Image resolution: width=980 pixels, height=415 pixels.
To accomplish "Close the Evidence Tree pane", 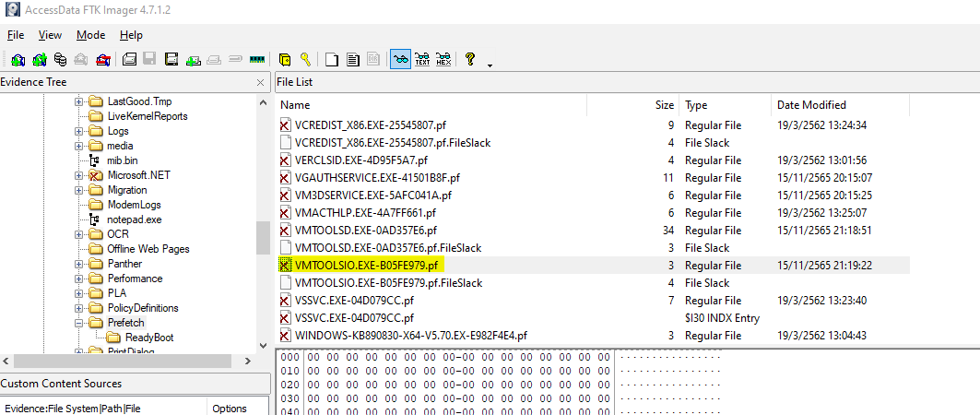I will coord(261,82).
